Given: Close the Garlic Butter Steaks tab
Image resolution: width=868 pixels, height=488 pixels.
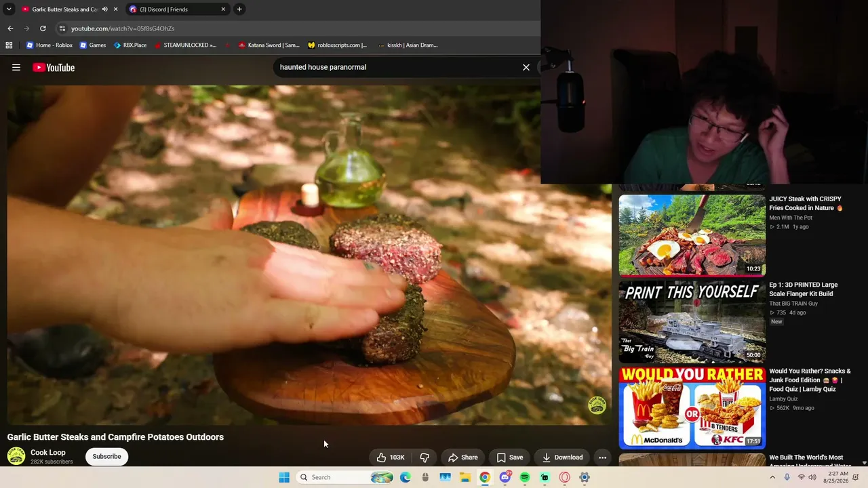Looking at the screenshot, I should 115,9.
